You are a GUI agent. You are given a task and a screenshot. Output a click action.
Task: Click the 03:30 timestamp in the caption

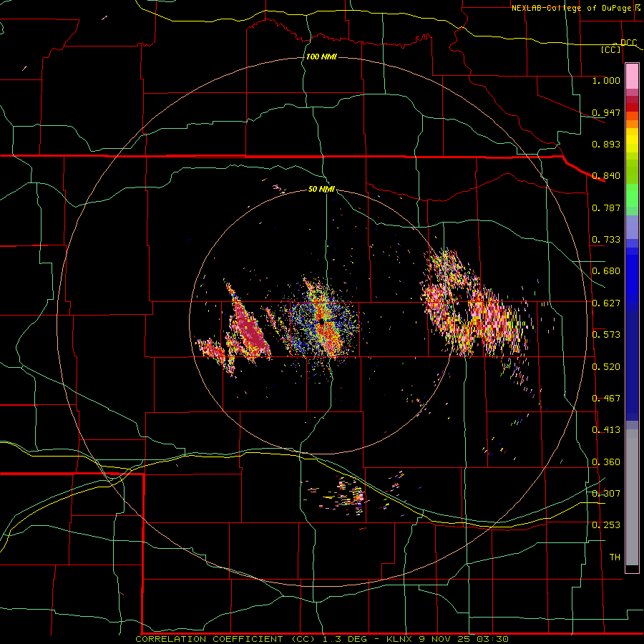tap(492, 639)
